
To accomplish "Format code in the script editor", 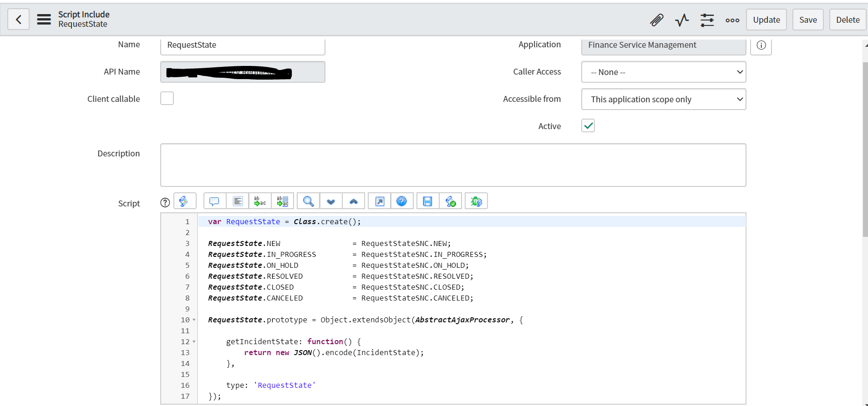I will [x=238, y=201].
